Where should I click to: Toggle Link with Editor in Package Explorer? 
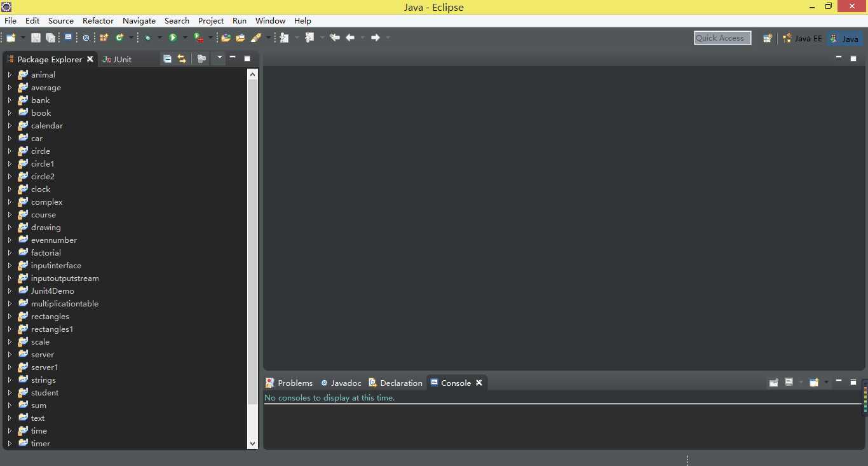point(182,58)
